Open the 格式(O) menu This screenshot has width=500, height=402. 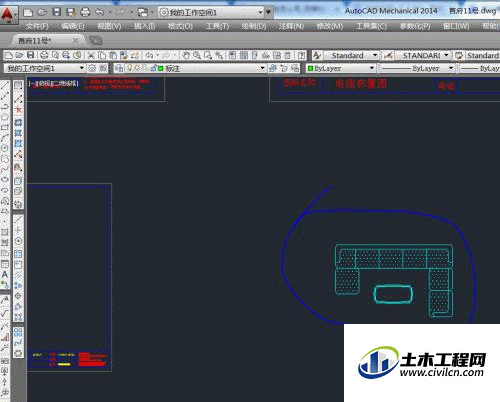180,26
